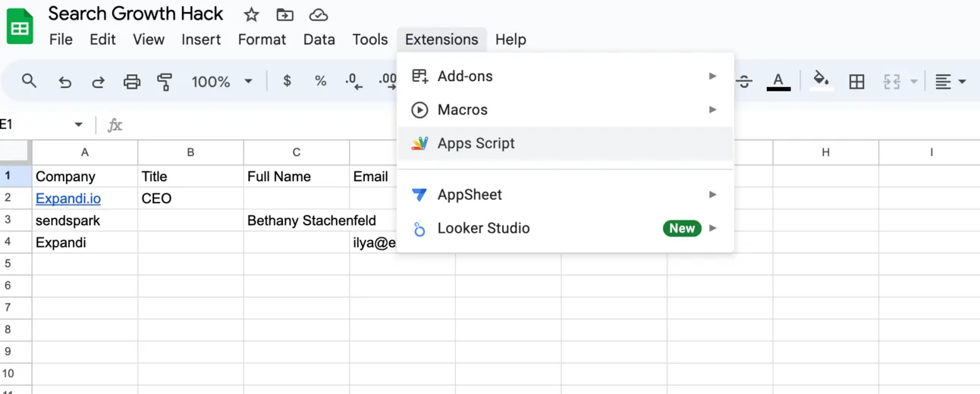Select the Company header cell
The width and height of the screenshot is (980, 394).
coord(85,177)
